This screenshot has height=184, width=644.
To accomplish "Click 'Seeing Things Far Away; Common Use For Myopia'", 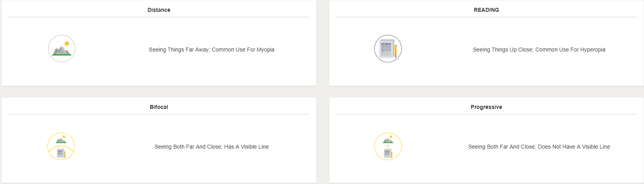I will (211, 50).
